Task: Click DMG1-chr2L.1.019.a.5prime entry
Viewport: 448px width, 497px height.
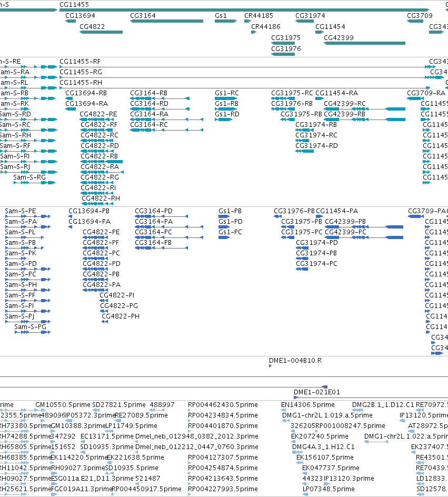Action: [327, 415]
